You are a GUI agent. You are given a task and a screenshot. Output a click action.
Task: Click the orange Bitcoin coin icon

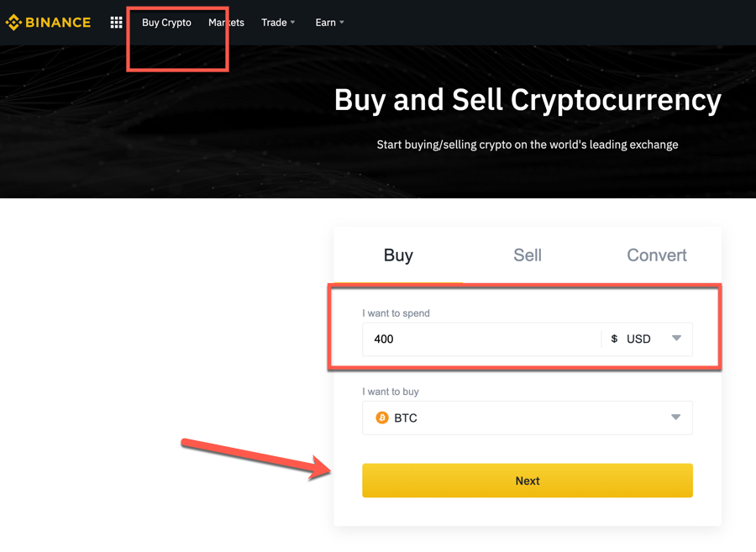pyautogui.click(x=382, y=418)
